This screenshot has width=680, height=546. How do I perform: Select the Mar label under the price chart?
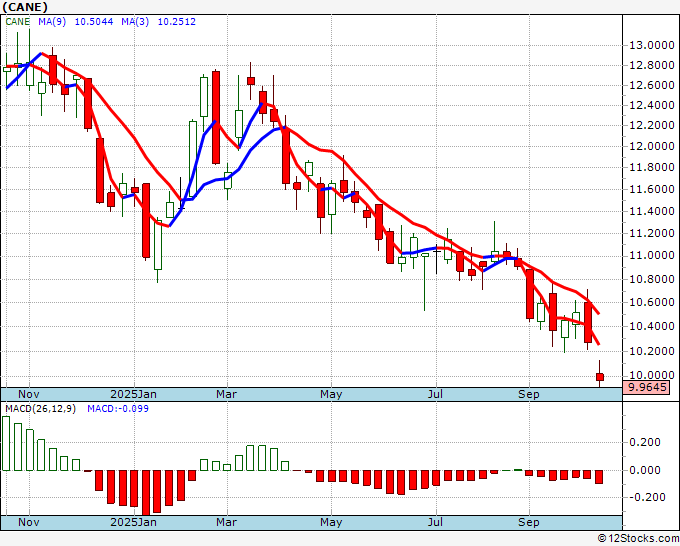click(x=227, y=395)
